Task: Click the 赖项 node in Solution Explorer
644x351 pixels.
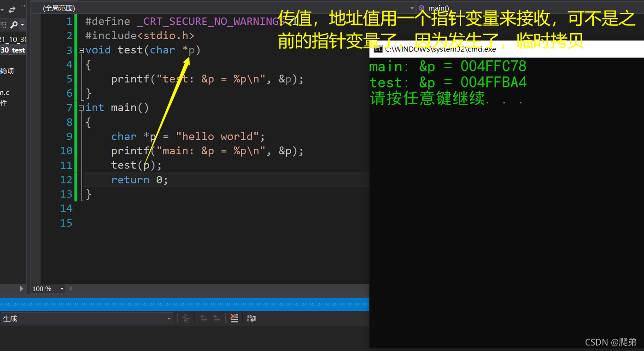Action: tap(7, 71)
